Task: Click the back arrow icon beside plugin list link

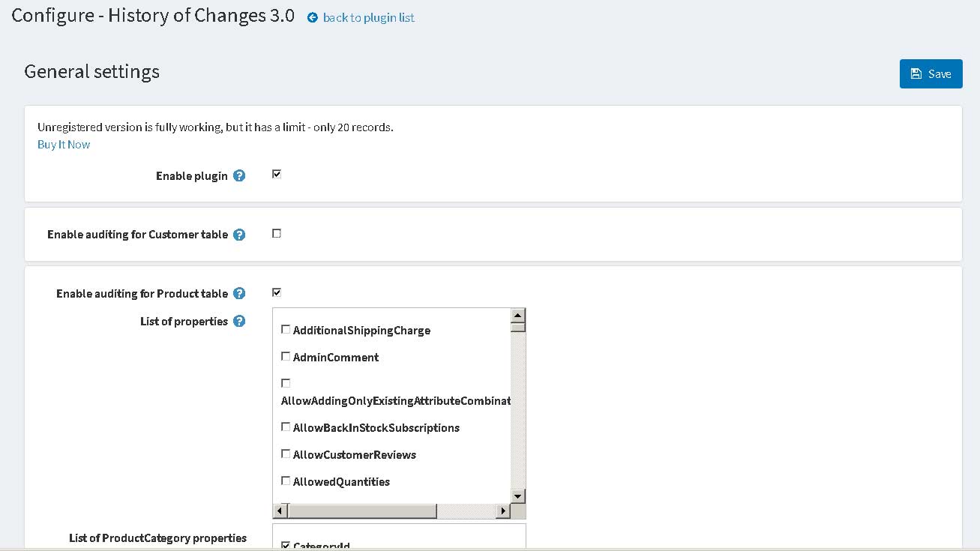Action: tap(313, 17)
